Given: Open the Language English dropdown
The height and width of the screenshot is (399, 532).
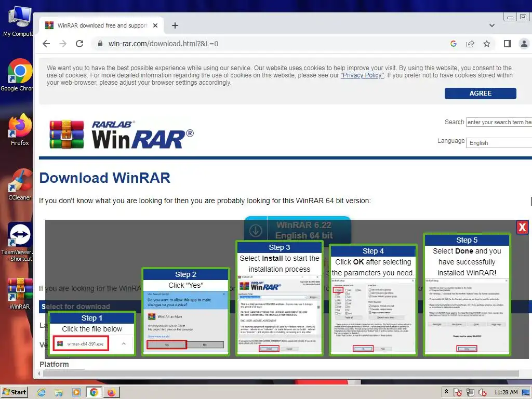Looking at the screenshot, I should point(499,143).
